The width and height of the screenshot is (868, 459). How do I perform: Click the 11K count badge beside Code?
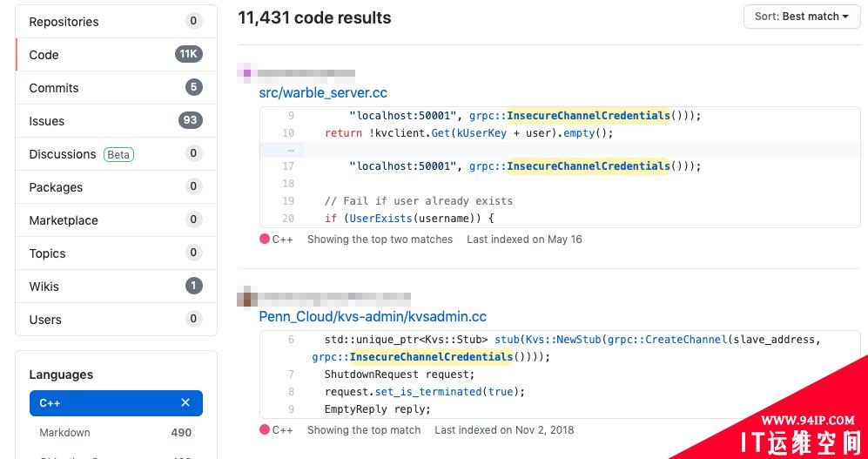(189, 54)
